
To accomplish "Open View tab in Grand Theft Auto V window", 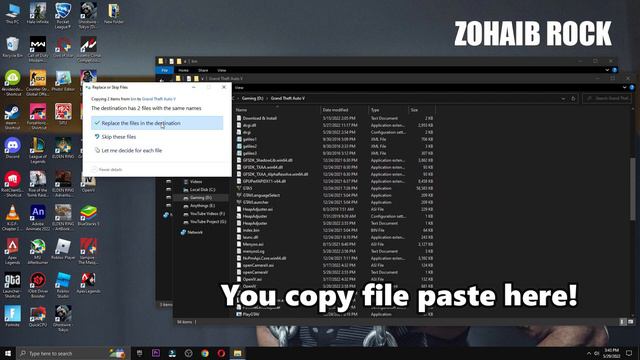I will (x=239, y=87).
